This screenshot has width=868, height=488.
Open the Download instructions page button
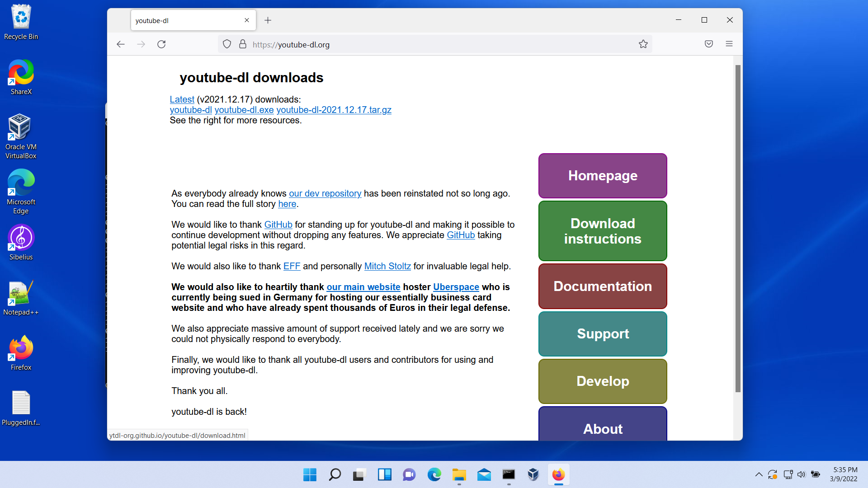pos(602,231)
